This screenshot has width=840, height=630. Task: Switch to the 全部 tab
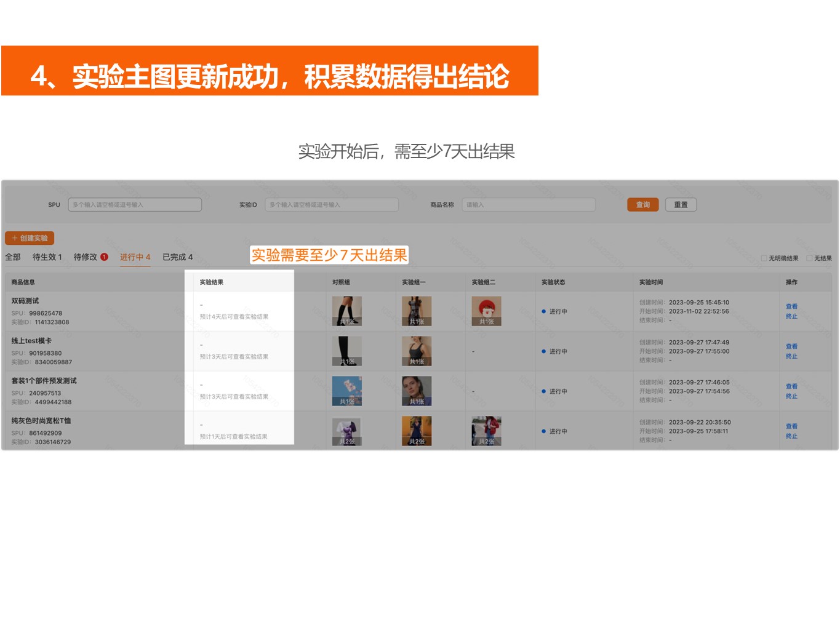click(x=13, y=257)
